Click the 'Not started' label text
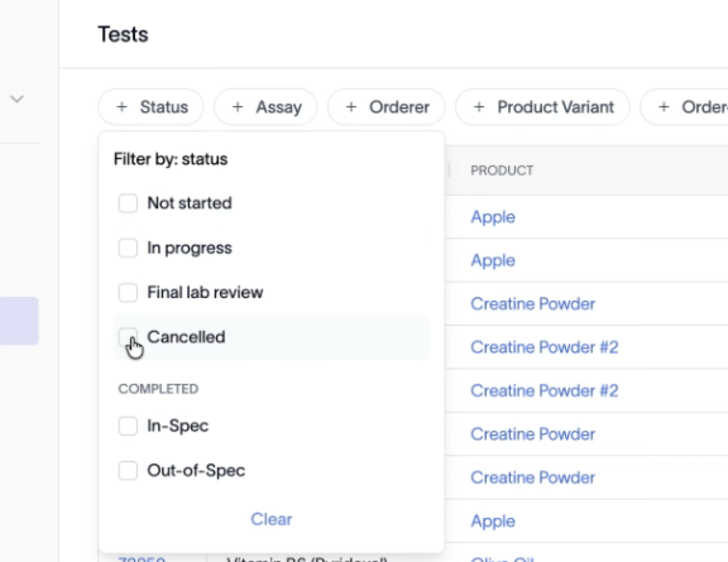 point(190,203)
